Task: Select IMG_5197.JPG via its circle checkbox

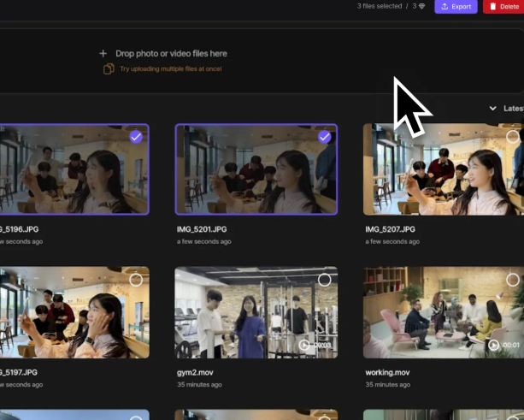Action: [x=136, y=280]
